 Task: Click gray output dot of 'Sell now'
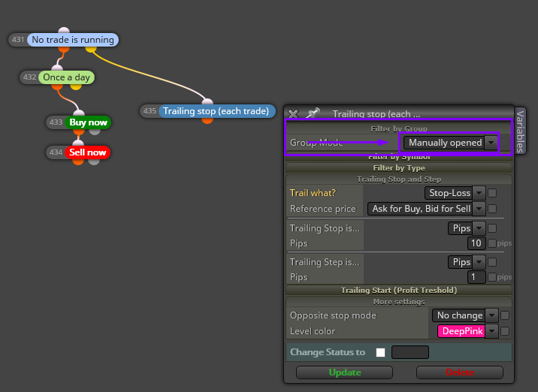coord(94,161)
